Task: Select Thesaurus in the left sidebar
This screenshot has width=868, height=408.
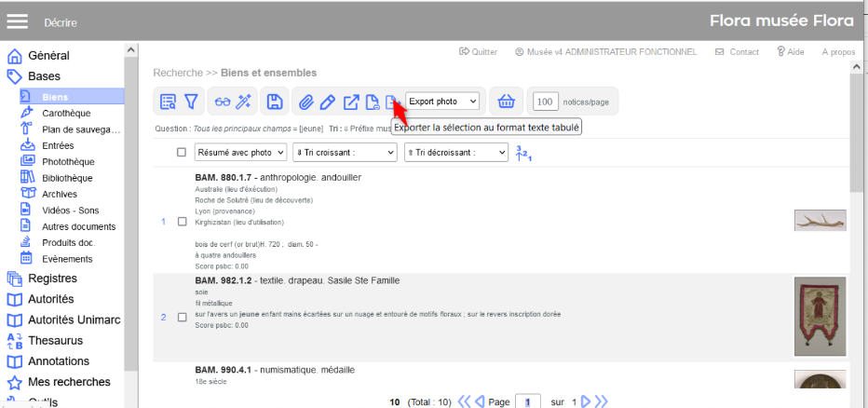Action: pos(58,340)
